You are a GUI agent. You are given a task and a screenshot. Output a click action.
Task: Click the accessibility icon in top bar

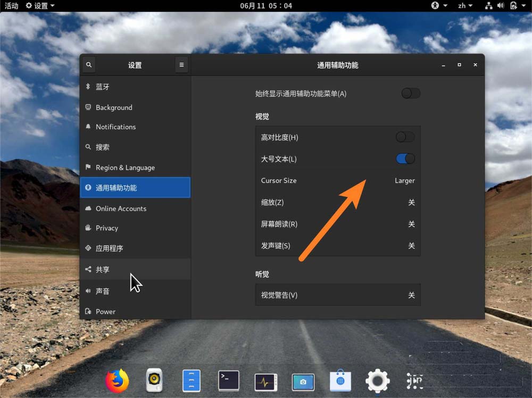click(436, 6)
